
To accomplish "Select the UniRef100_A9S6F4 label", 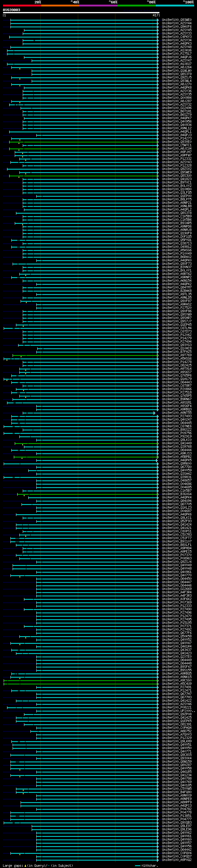I will [x=176, y=406].
